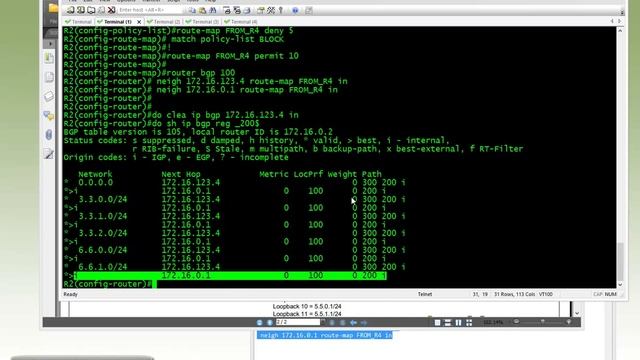Click the 'Loopback 10 = 5.5.0.1/24' line
Screen dimensions: 640x360
(307, 307)
